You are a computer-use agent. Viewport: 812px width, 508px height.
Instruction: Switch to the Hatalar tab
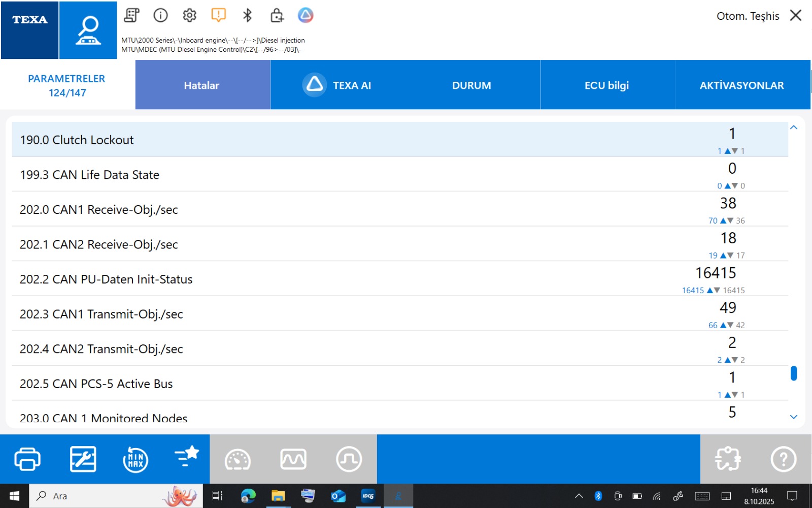click(202, 85)
